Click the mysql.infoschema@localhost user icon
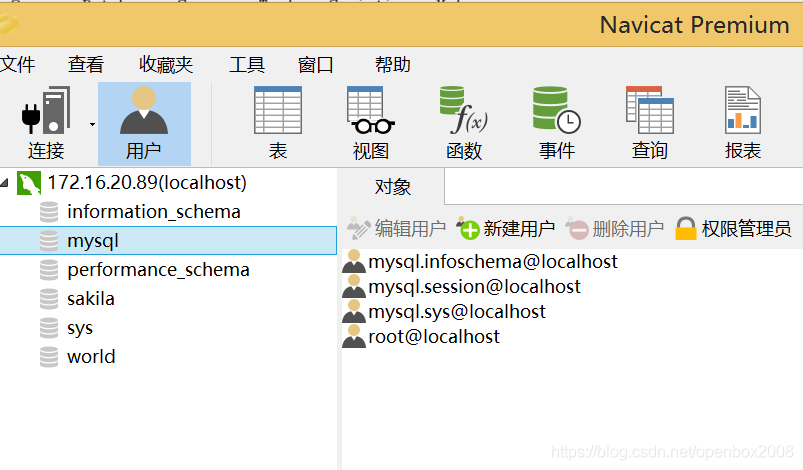The image size is (803, 470). [354, 261]
